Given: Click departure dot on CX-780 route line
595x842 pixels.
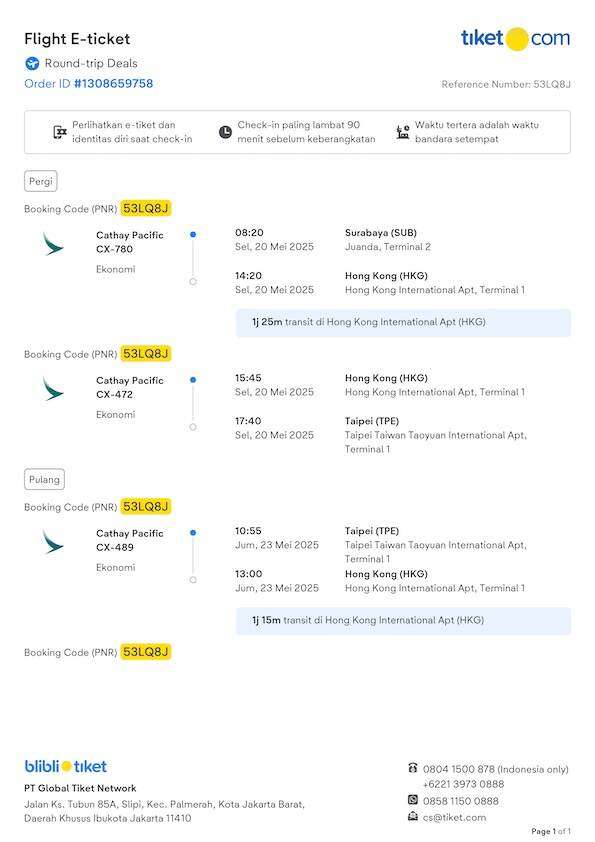Looking at the screenshot, I should click(x=193, y=235).
